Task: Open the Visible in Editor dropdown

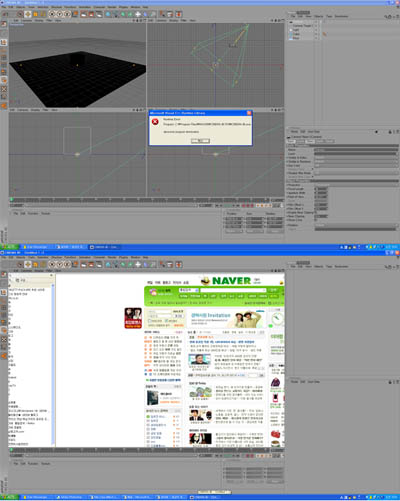Action: pyautogui.click(x=356, y=158)
